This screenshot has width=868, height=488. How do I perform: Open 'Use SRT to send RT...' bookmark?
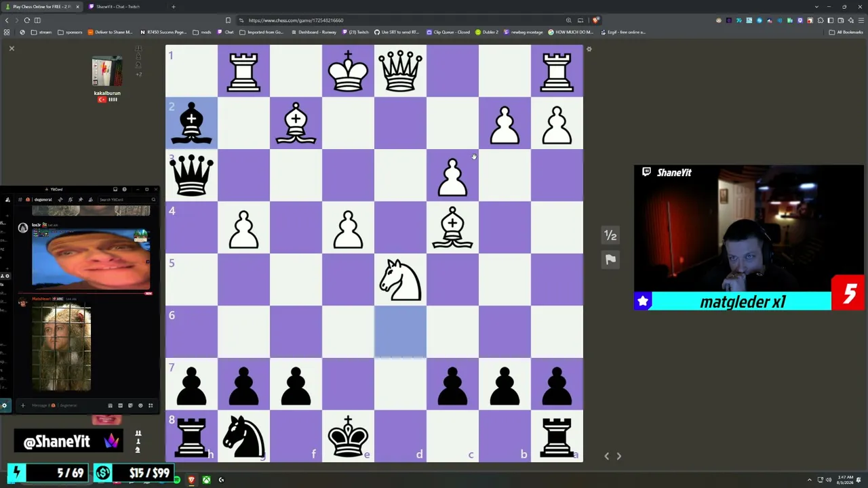click(x=397, y=32)
